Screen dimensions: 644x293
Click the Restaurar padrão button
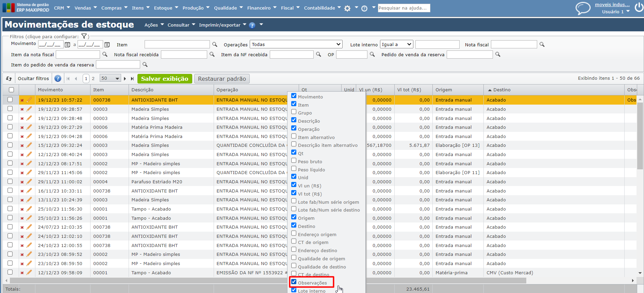(222, 79)
